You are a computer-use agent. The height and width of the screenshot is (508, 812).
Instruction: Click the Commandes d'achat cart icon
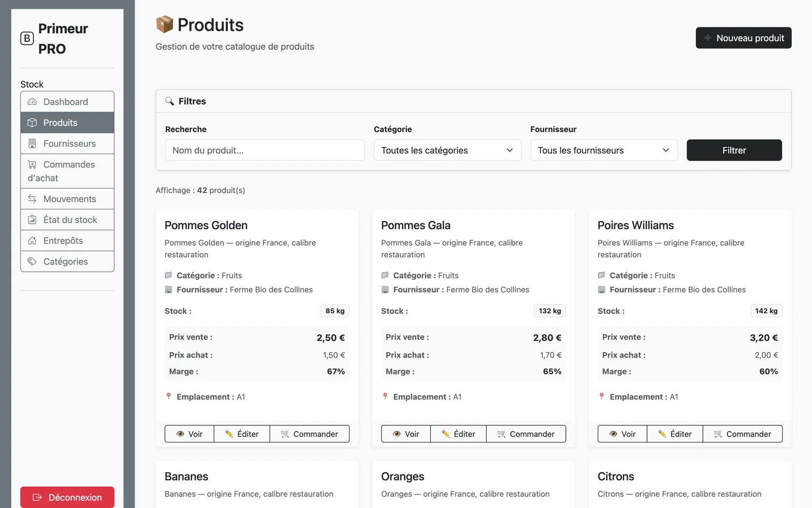(x=32, y=164)
